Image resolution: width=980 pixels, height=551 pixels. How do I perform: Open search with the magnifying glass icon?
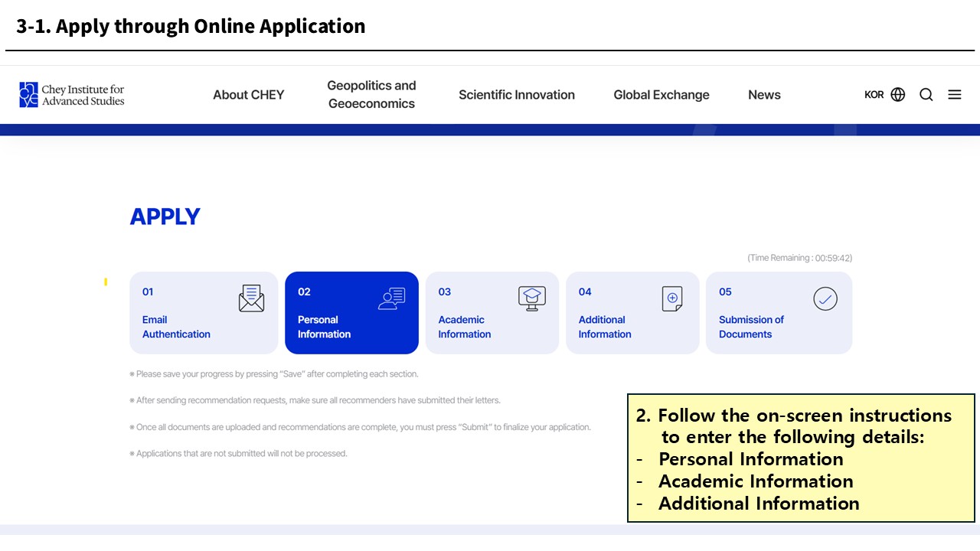pos(926,95)
